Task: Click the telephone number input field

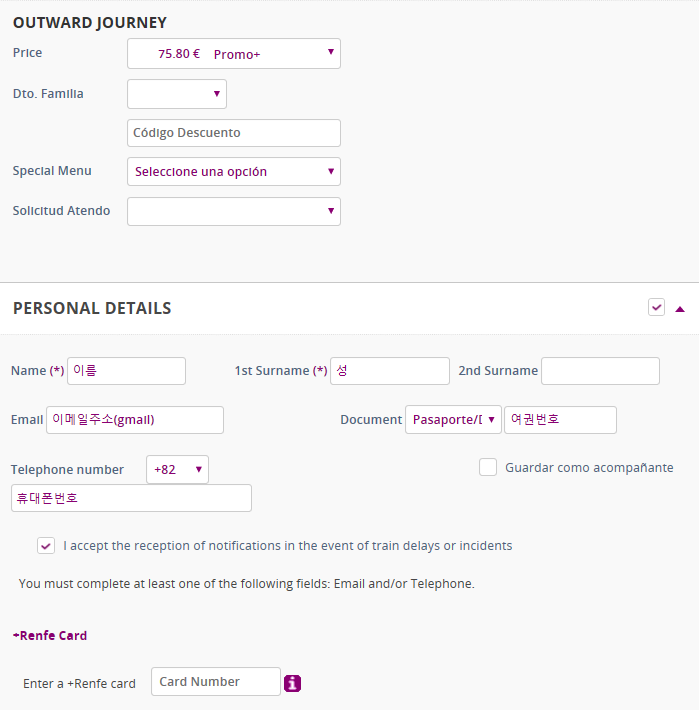Action: click(x=131, y=498)
